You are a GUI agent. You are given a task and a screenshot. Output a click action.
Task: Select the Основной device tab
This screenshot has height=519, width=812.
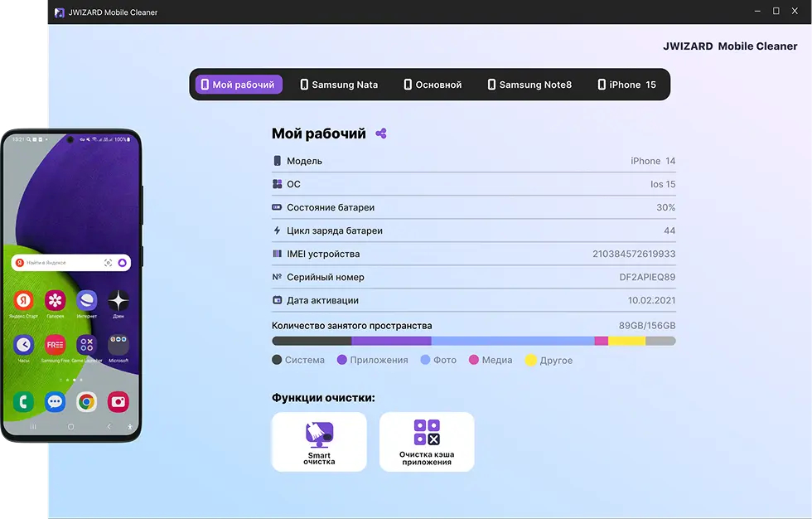pyautogui.click(x=433, y=85)
